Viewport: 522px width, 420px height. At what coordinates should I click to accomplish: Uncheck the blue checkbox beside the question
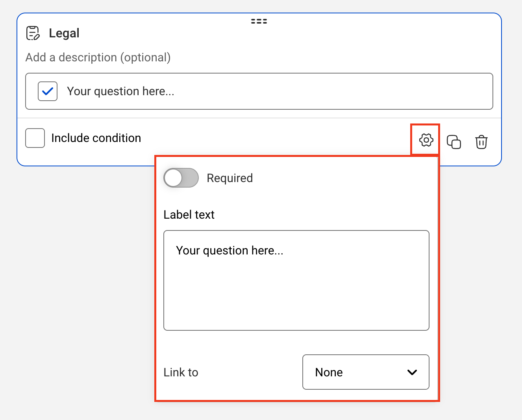point(48,91)
